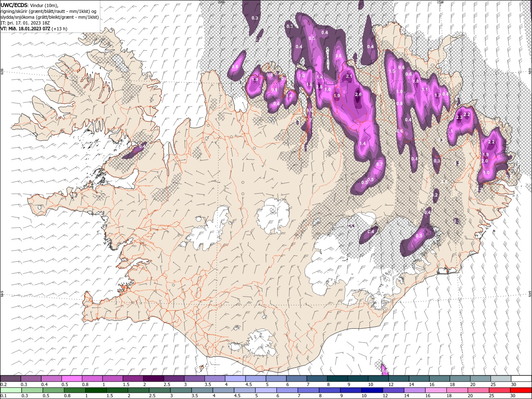Click the pure red rain legend swatch at 30

coord(520,390)
